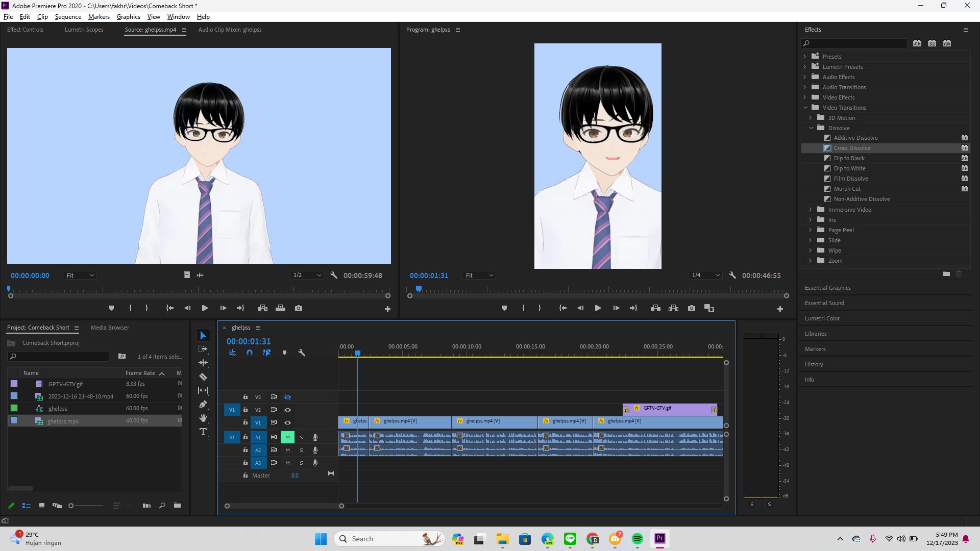
Task: Add marker in timeline header
Action: [x=284, y=353]
